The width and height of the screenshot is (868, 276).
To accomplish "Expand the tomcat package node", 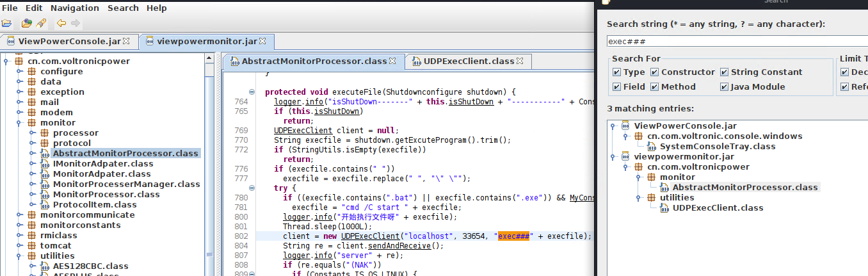I will pos(19,246).
